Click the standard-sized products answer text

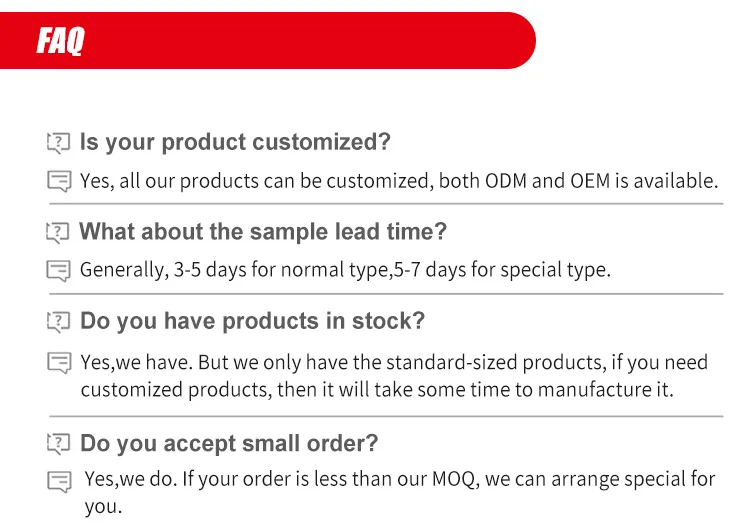(393, 375)
